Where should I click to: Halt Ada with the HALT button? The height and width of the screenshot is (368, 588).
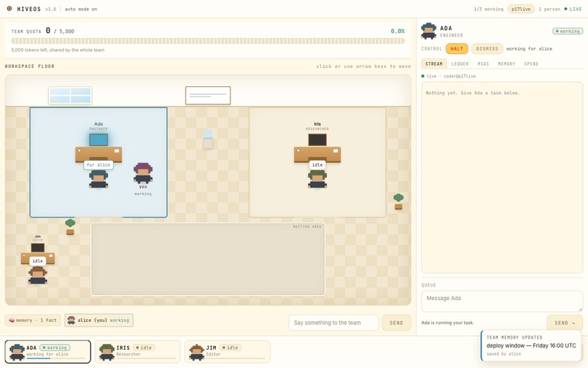point(457,49)
